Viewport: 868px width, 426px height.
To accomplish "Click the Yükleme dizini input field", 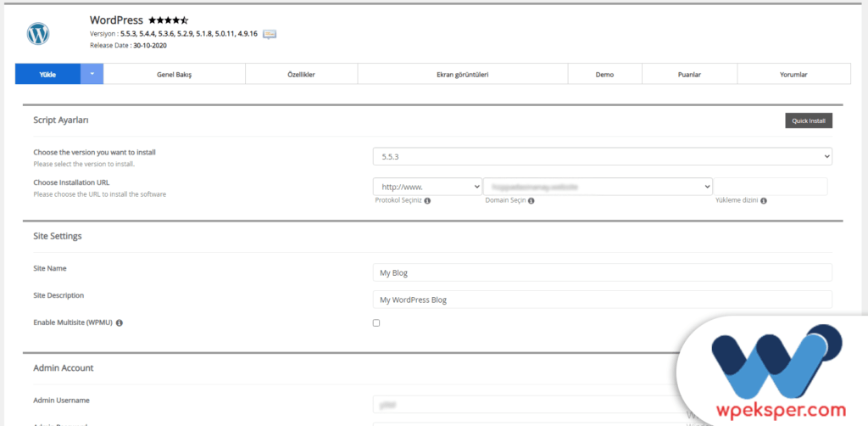I will tap(771, 187).
